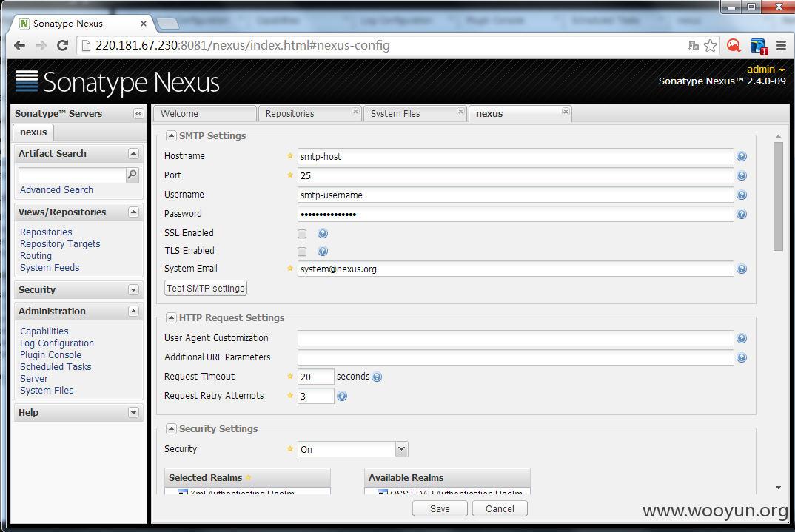
Task: Collapse the Administration panel
Action: [133, 311]
